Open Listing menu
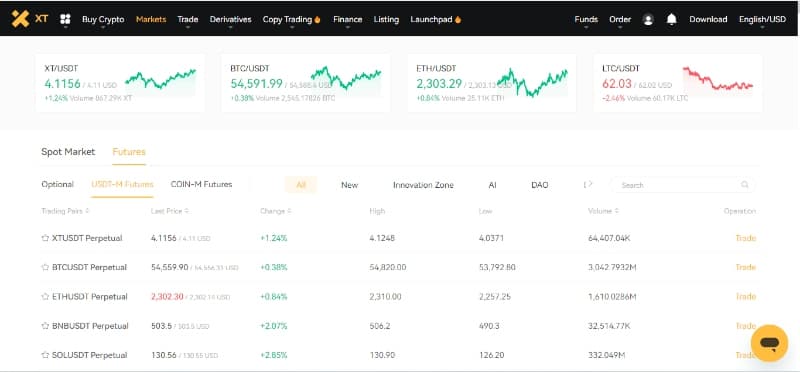Image resolution: width=800 pixels, height=372 pixels. point(386,19)
